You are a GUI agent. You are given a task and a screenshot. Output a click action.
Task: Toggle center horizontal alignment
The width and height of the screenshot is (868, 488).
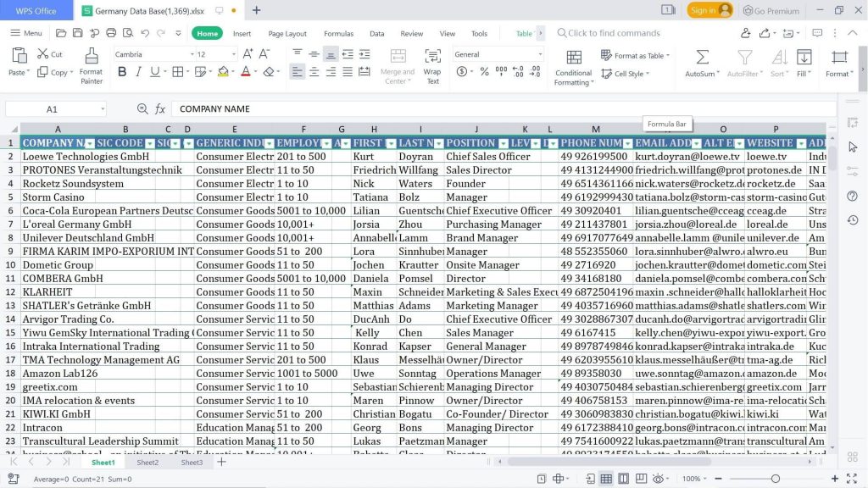pyautogui.click(x=314, y=72)
